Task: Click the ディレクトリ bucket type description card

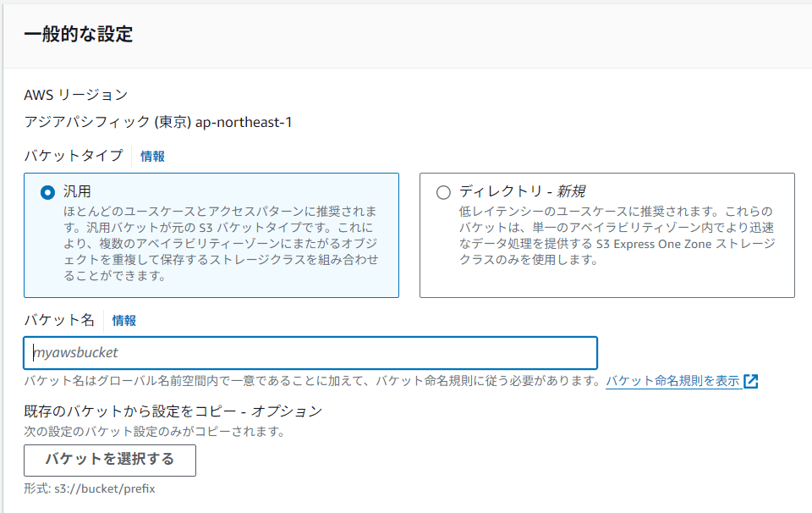Action: (607, 235)
